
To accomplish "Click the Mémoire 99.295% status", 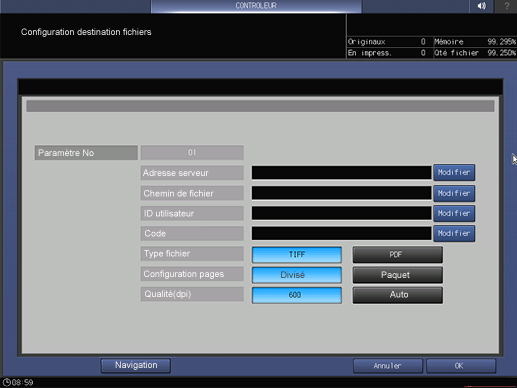I will [475, 42].
